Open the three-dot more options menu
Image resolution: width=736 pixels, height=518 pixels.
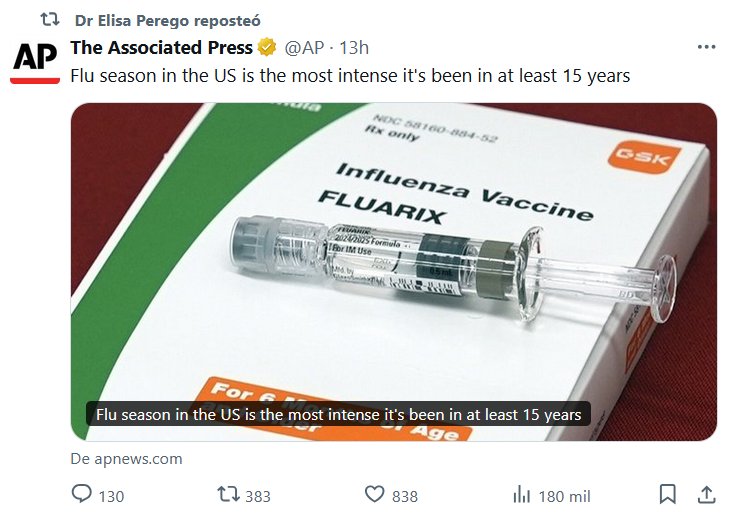(706, 47)
